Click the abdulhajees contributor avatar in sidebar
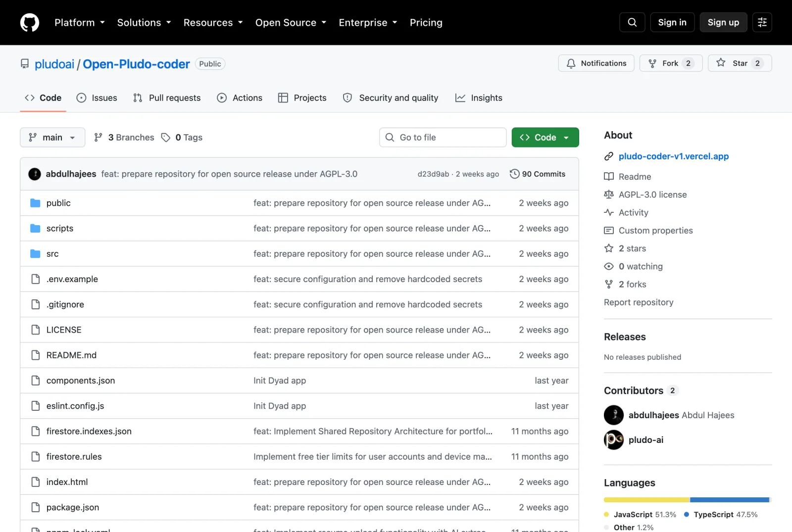This screenshot has height=532, width=792. [x=614, y=415]
